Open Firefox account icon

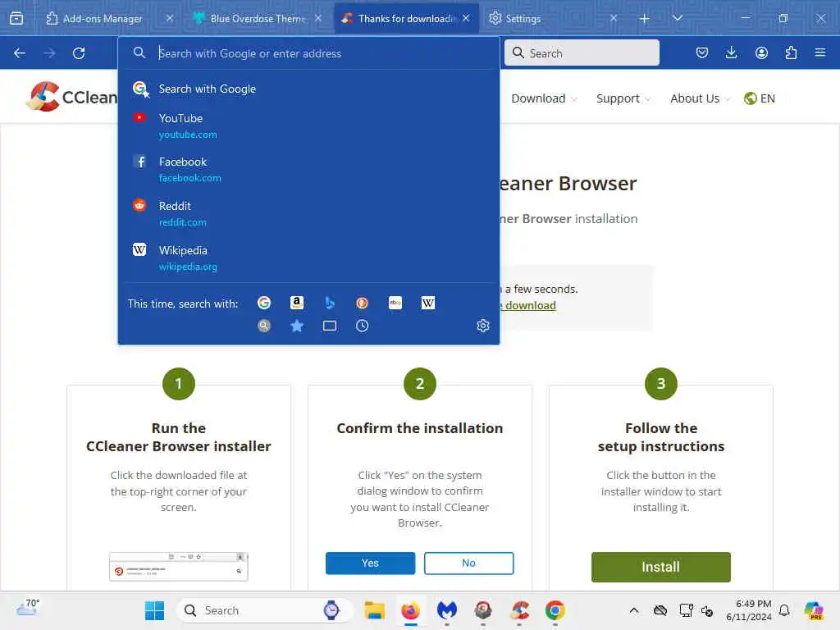point(761,52)
